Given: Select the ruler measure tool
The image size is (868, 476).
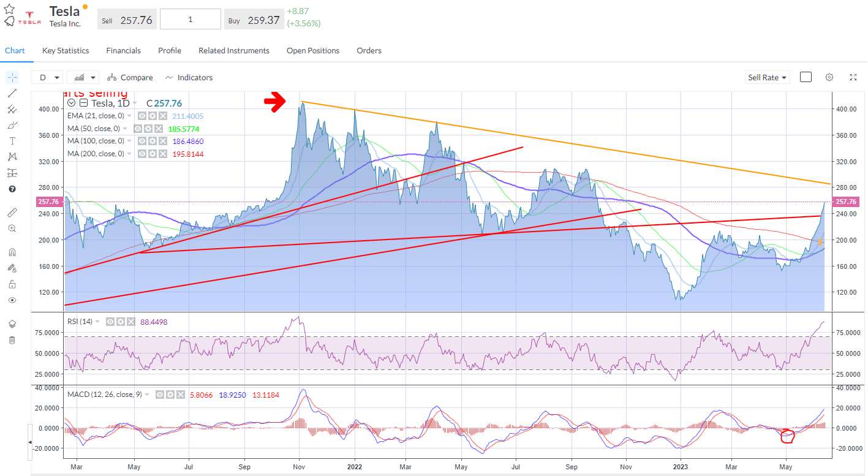Looking at the screenshot, I should click(x=12, y=212).
